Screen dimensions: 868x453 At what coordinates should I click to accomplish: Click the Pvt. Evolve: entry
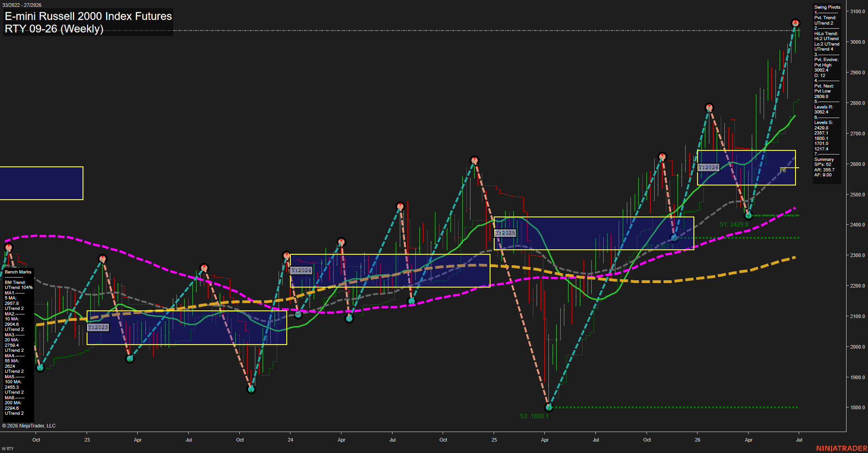coord(826,60)
